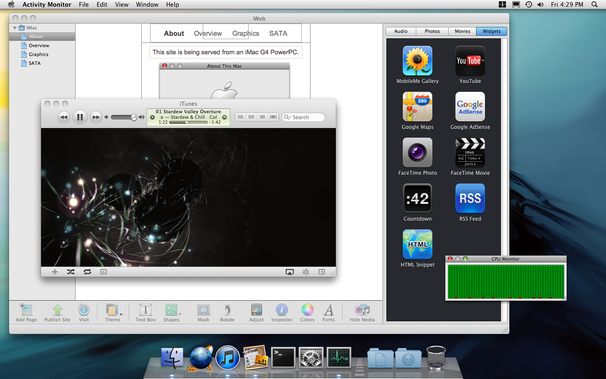Select the HTML Snippet widget
Image resolution: width=606 pixels, height=379 pixels.
click(x=417, y=248)
